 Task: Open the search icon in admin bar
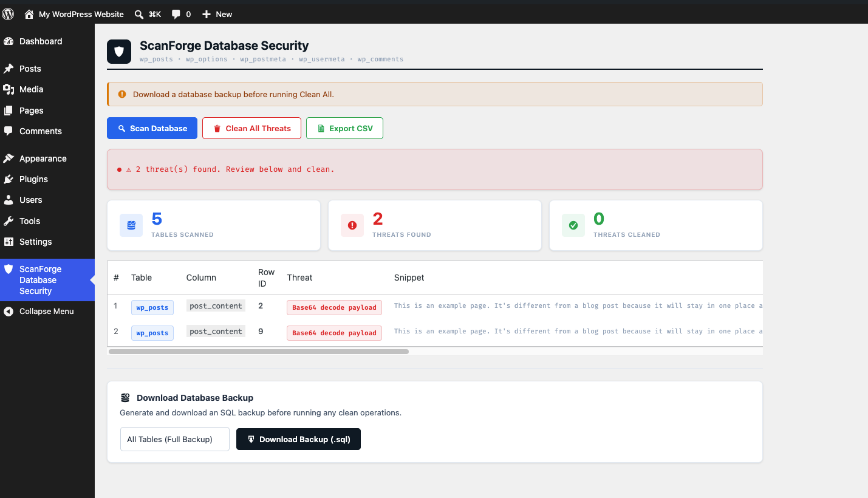139,14
